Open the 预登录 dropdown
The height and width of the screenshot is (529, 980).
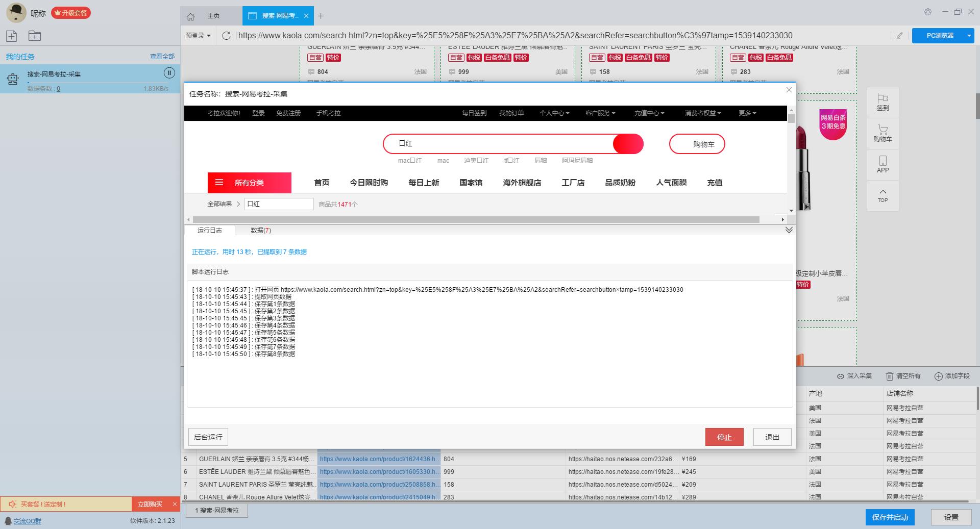198,36
